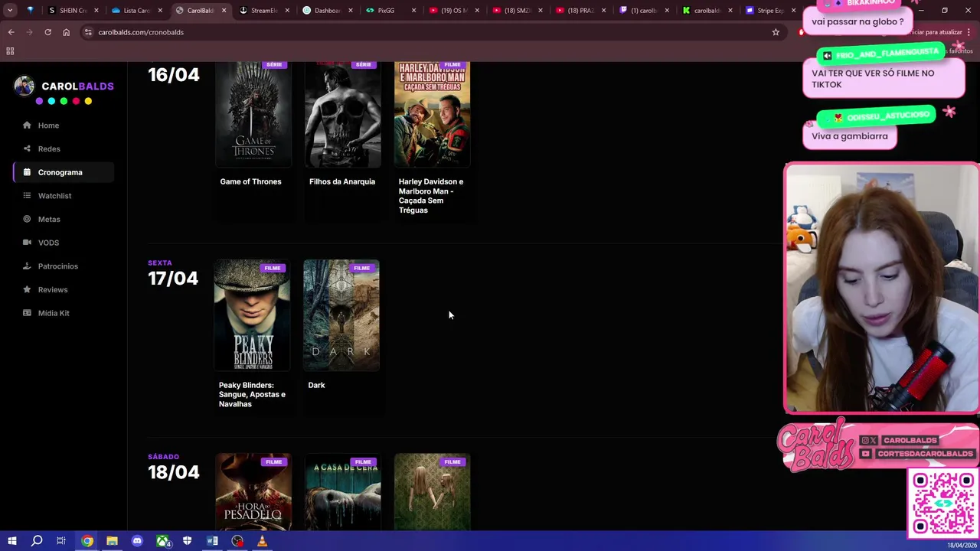Open Windows Security shield on the taskbar
Image resolution: width=980 pixels, height=551 pixels.
pyautogui.click(x=187, y=541)
